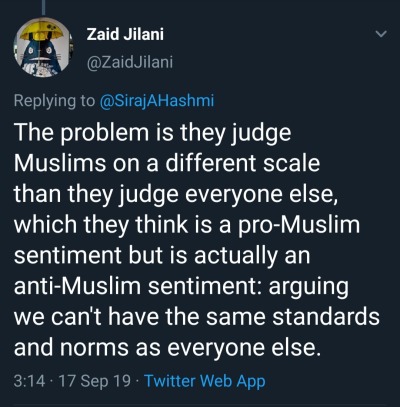Viewport: 400px width, 407px height.
Task: Click tweet line beginning 'The problem is'
Action: click(x=153, y=134)
